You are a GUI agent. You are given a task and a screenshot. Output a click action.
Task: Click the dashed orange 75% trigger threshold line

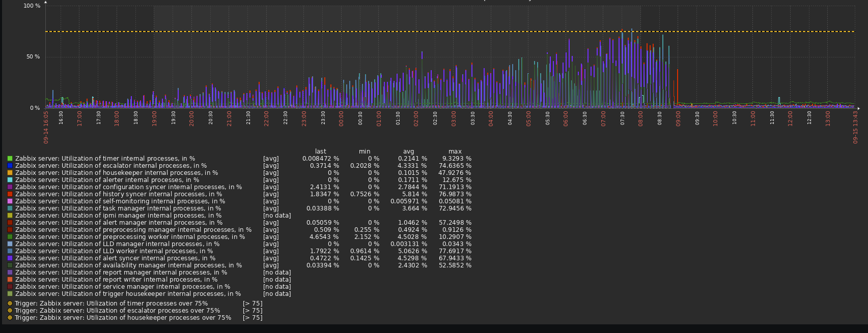tap(450, 32)
